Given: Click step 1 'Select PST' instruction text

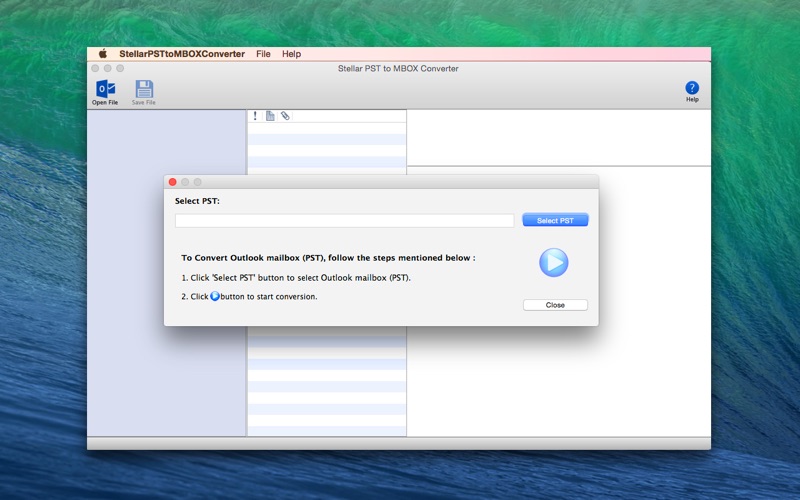Looking at the screenshot, I should click(x=296, y=278).
